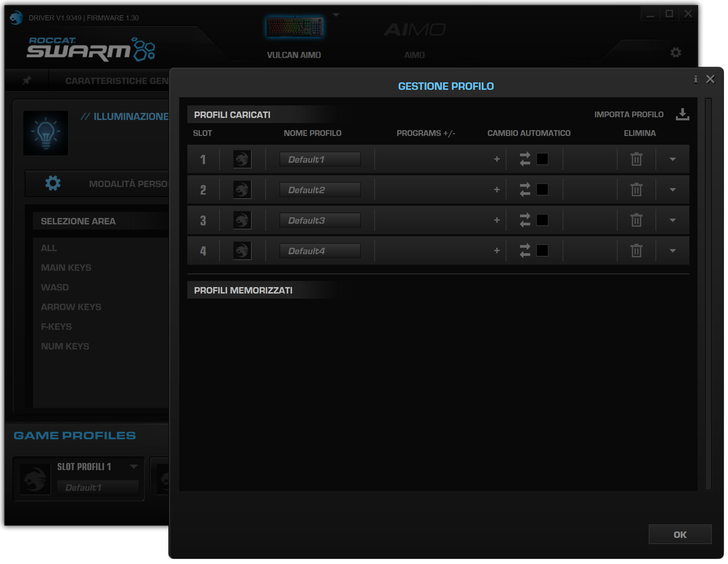Edit the Default1 profile name field
This screenshot has height=564, width=728.
320,159
